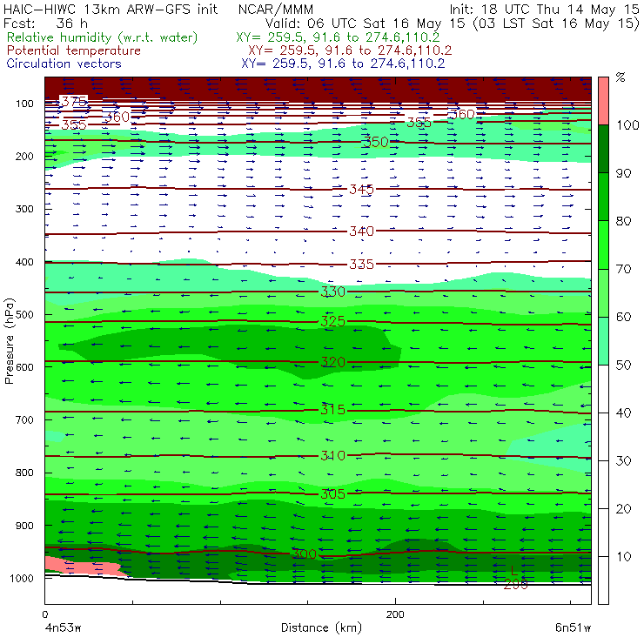Click the 'Fcst: 36 h' label
This screenshot has width=644, height=644.
click(45, 23)
